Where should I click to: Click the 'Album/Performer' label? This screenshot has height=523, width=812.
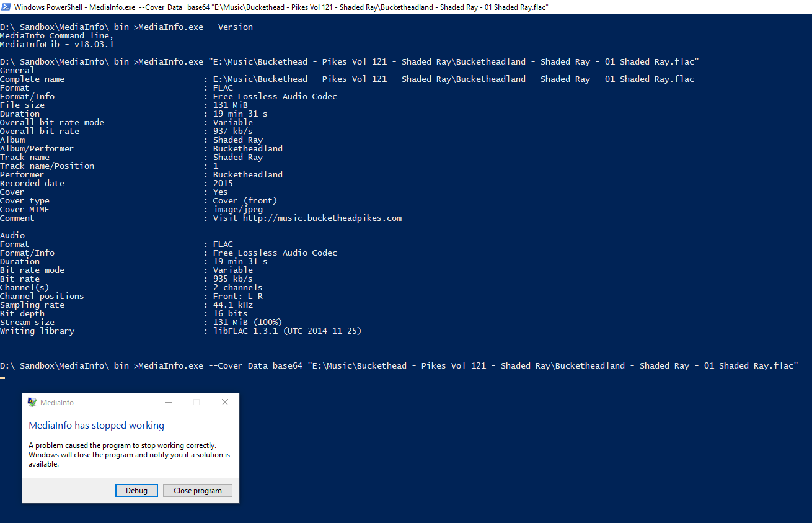(x=37, y=148)
